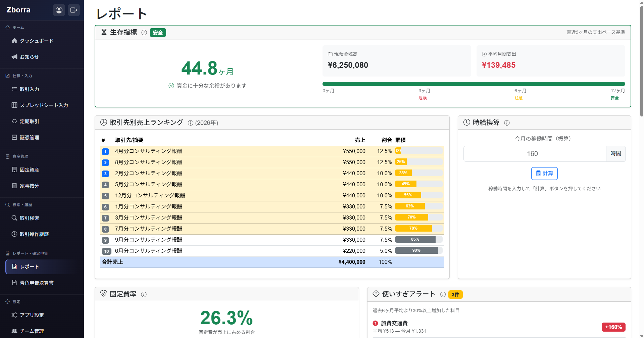Open the 取引先別売上ランキング info icon
The width and height of the screenshot is (644, 338).
coord(190,123)
